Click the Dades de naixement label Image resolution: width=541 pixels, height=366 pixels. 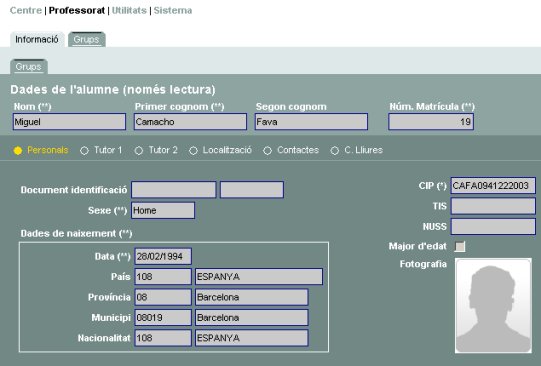point(76,234)
